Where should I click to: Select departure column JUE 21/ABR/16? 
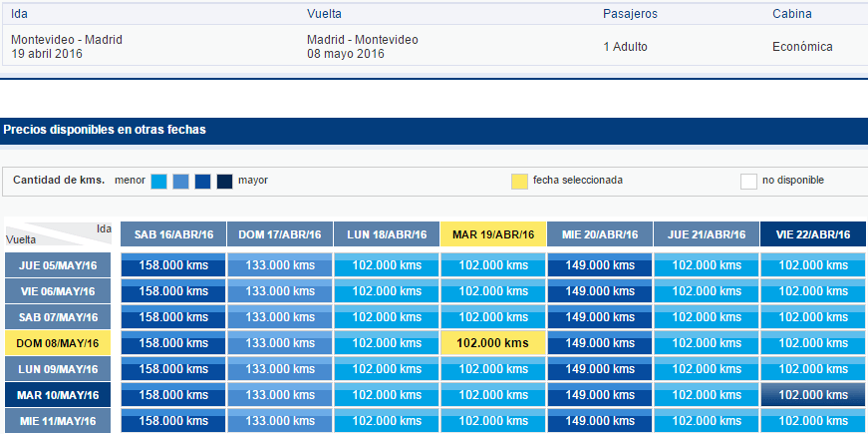[x=707, y=234]
